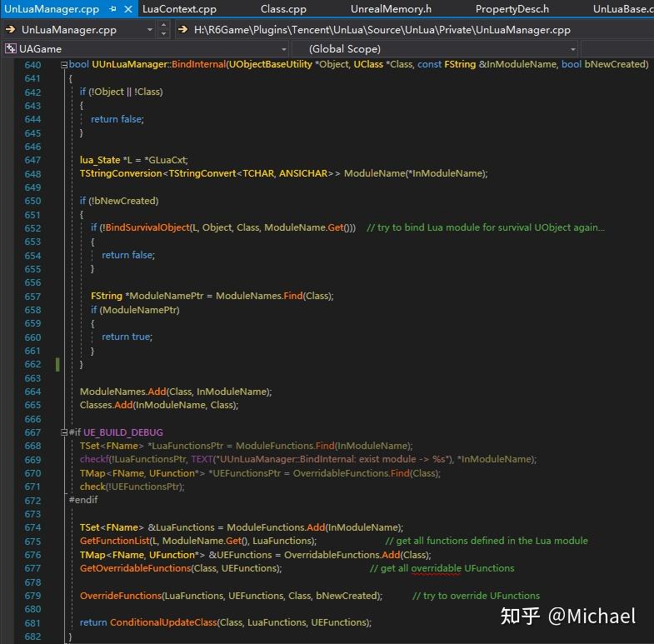Click 'UUnLuaManager' in function signature
Viewport: 654px width, 644px height.
click(129, 64)
